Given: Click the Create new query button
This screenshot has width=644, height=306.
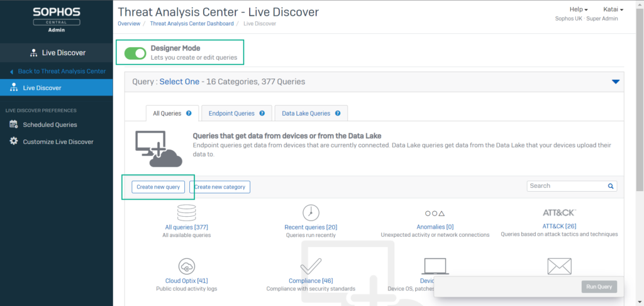Looking at the screenshot, I should (x=158, y=187).
